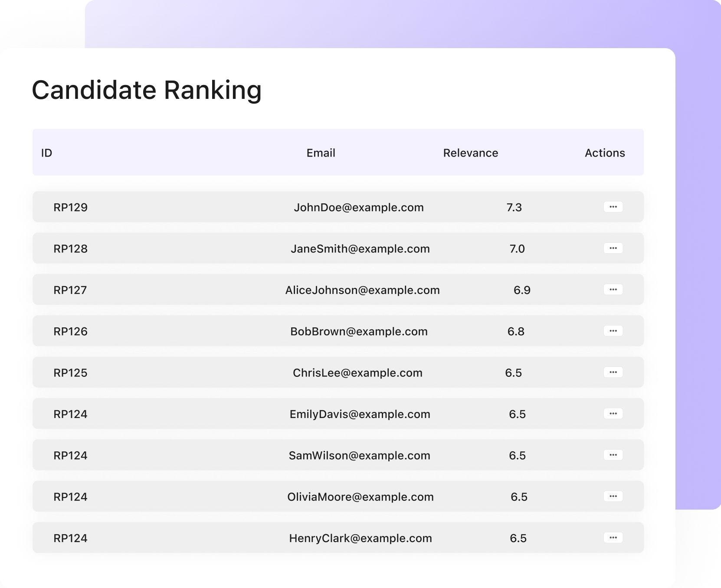This screenshot has width=721, height=588.
Task: Show more options for SamWilson@example.com
Action: (x=613, y=455)
